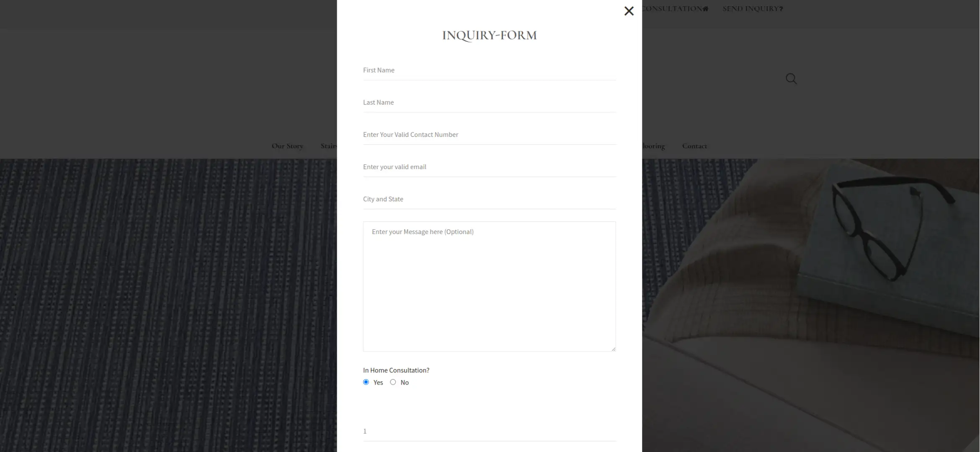Open Send Inquiry link in the top bar
This screenshot has height=452, width=980.
pos(753,9)
